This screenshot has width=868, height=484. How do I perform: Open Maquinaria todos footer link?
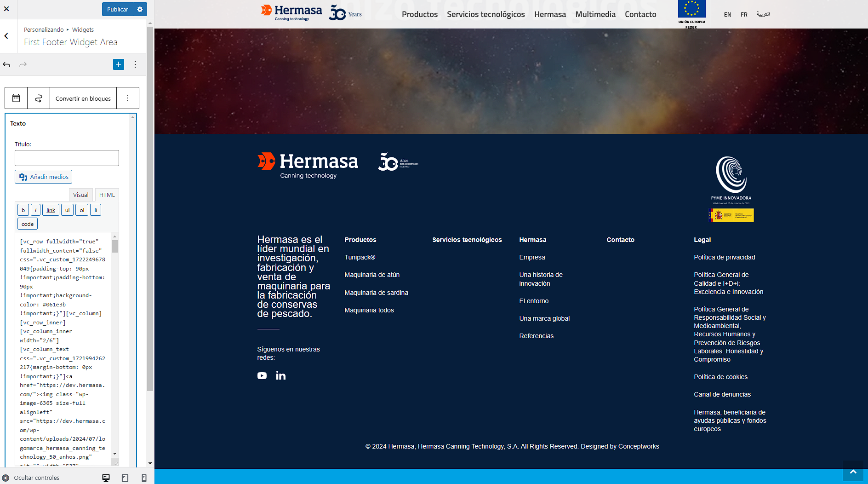369,310
